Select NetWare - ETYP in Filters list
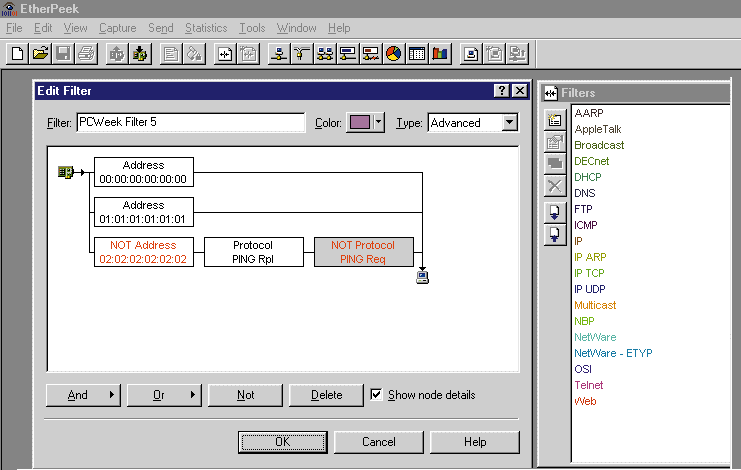Image resolution: width=741 pixels, height=470 pixels. click(613, 353)
